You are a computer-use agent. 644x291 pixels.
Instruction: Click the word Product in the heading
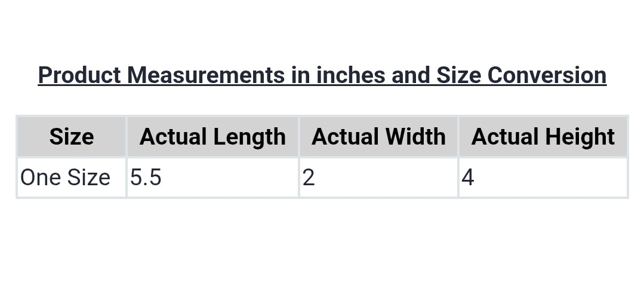(79, 75)
